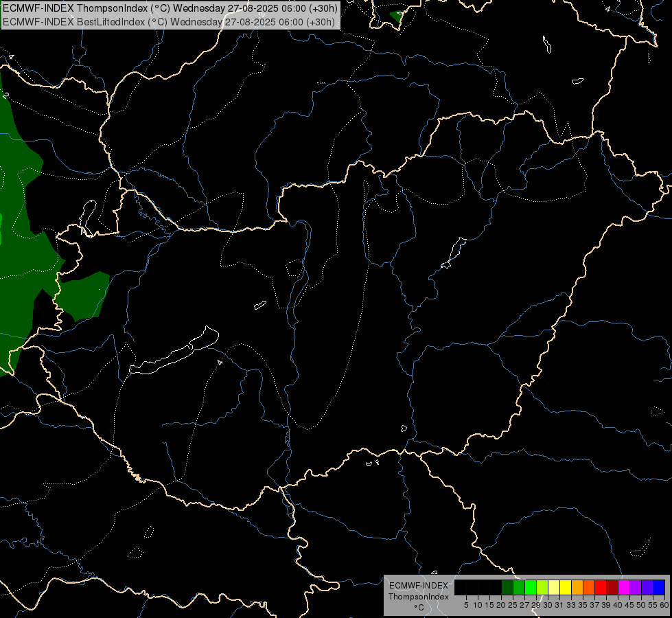Select the yellow 31-33 legend swatch
This screenshot has width=672, height=618.
pyautogui.click(x=566, y=587)
